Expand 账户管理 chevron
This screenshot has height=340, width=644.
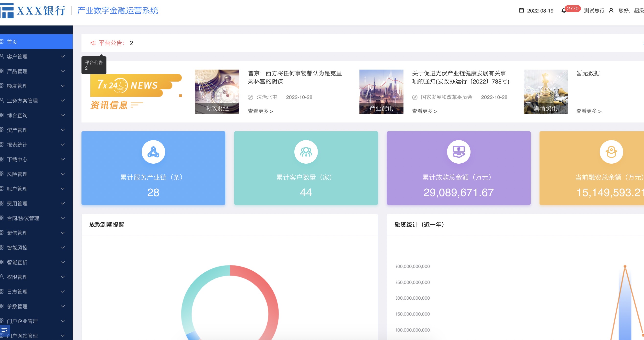(x=63, y=189)
